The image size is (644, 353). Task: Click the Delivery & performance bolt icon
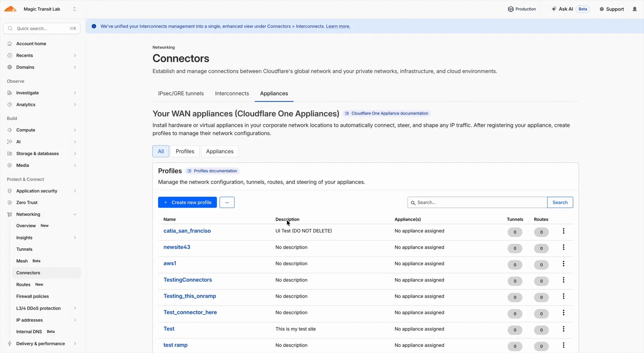pos(10,344)
